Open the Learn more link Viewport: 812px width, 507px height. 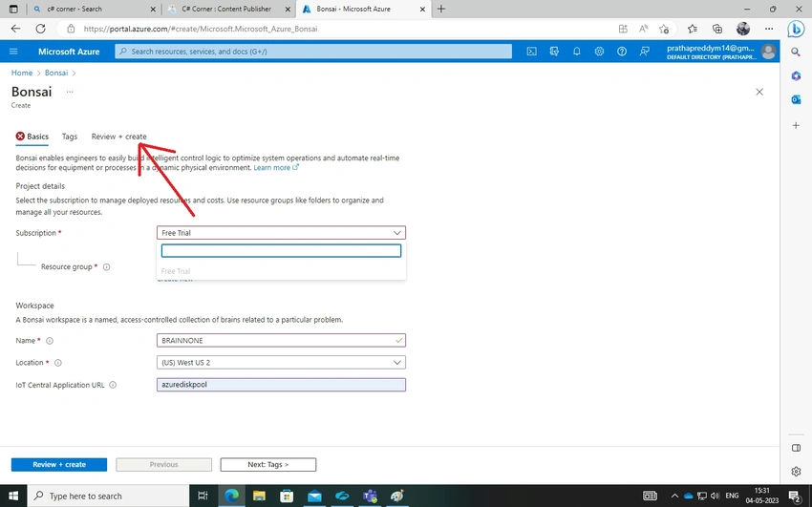click(x=276, y=168)
